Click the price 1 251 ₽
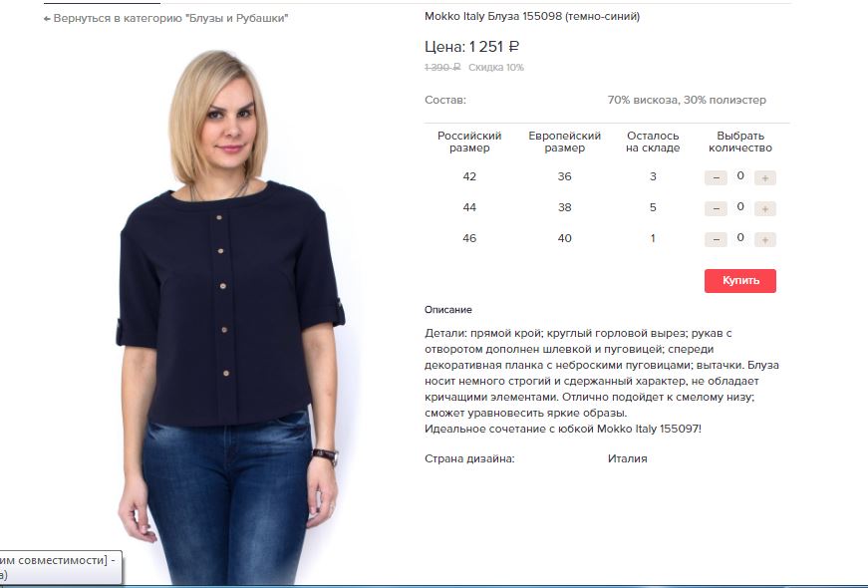 (x=493, y=47)
